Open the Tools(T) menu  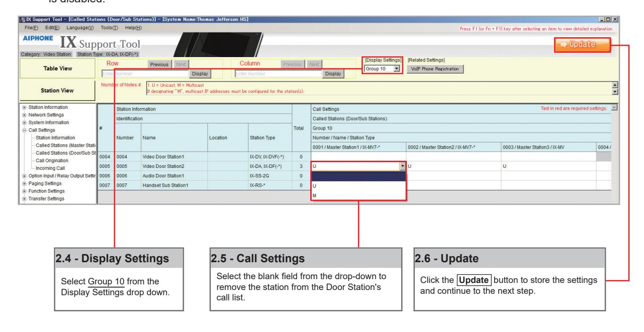point(110,29)
